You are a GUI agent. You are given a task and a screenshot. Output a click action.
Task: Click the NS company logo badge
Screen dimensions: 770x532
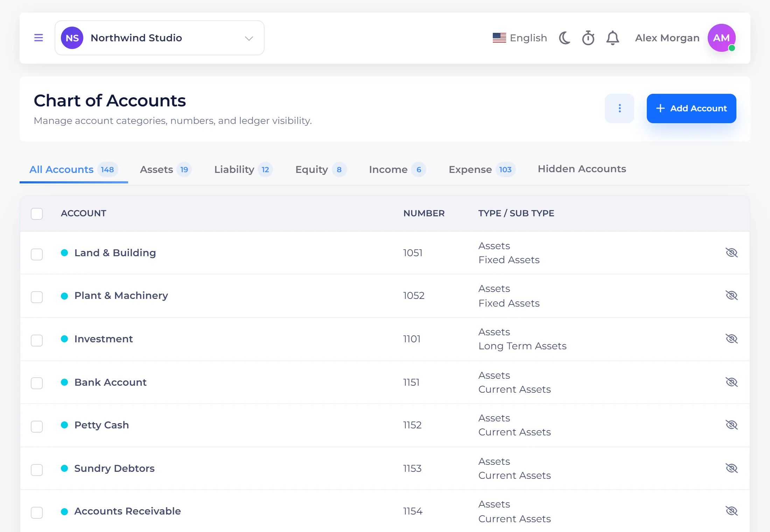(72, 38)
